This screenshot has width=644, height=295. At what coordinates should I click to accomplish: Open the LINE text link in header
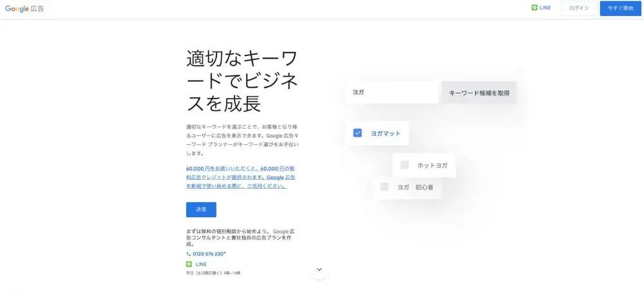[x=545, y=8]
